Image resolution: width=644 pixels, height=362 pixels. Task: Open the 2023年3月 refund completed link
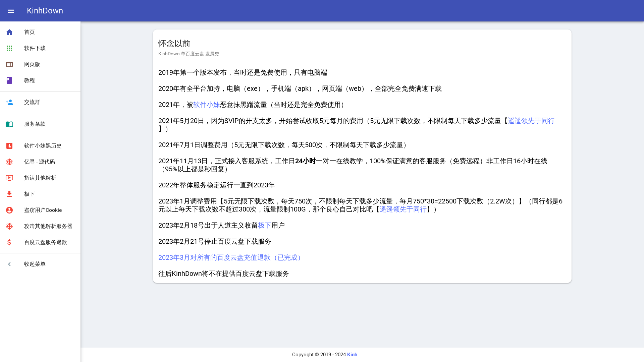pyautogui.click(x=231, y=258)
